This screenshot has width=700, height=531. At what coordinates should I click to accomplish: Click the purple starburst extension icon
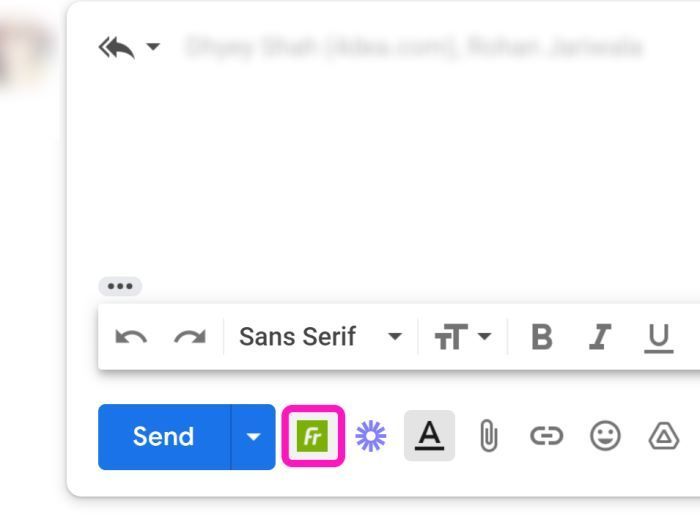pos(371,436)
